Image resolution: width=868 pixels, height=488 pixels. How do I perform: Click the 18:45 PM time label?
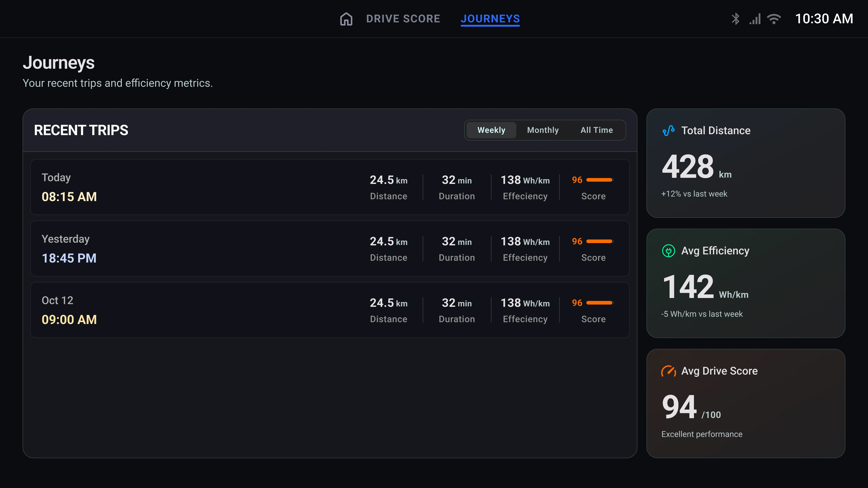[69, 258]
